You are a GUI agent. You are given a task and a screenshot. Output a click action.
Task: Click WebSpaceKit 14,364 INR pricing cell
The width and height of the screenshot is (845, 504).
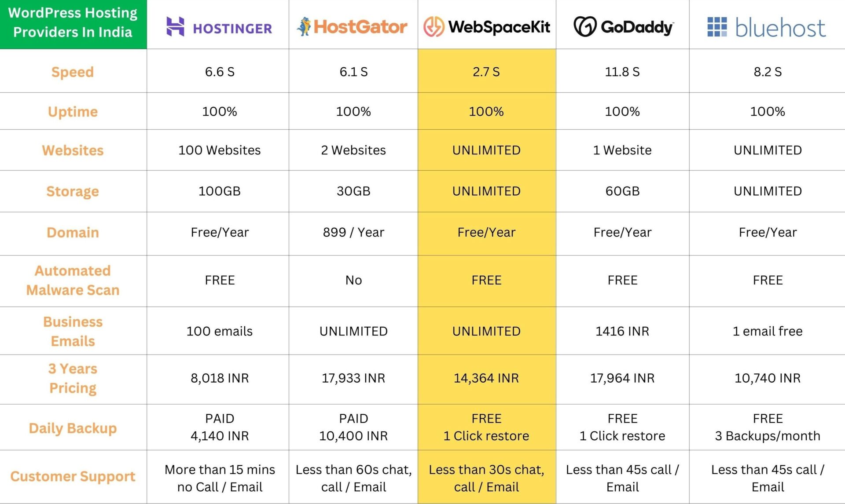[486, 378]
